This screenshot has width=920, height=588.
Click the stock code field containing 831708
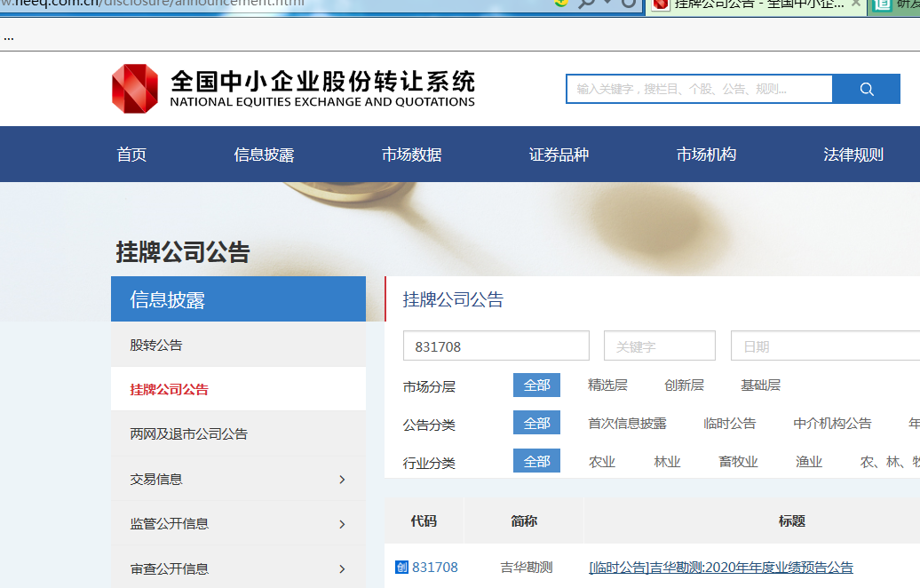coord(496,346)
